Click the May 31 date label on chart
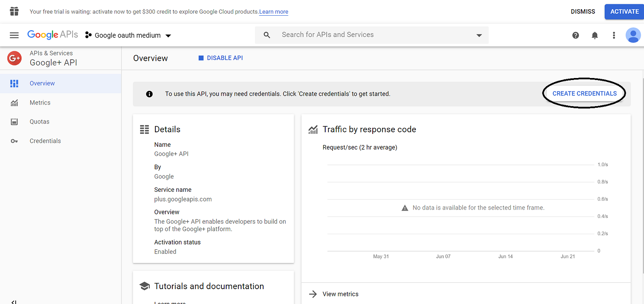This screenshot has height=304, width=644. click(381, 257)
